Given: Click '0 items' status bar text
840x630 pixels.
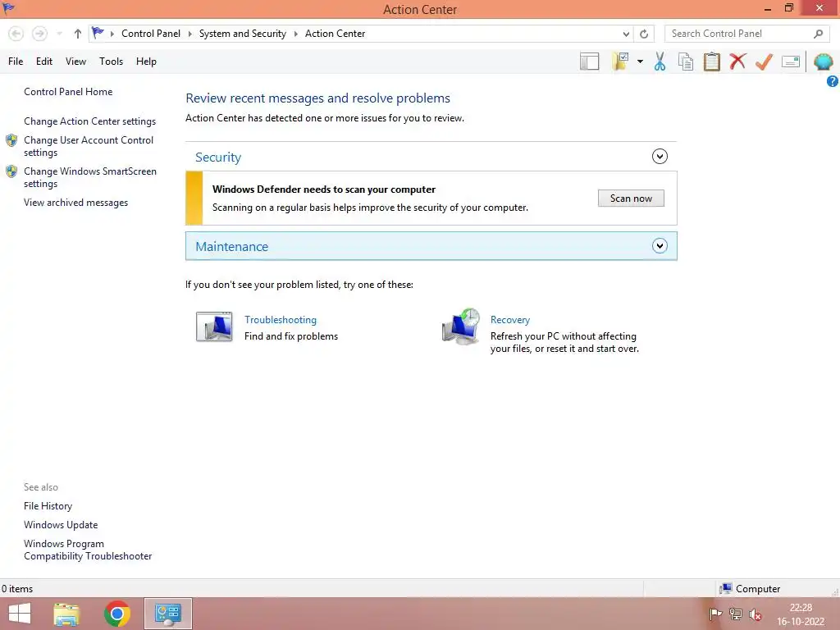Looking at the screenshot, I should [16, 589].
